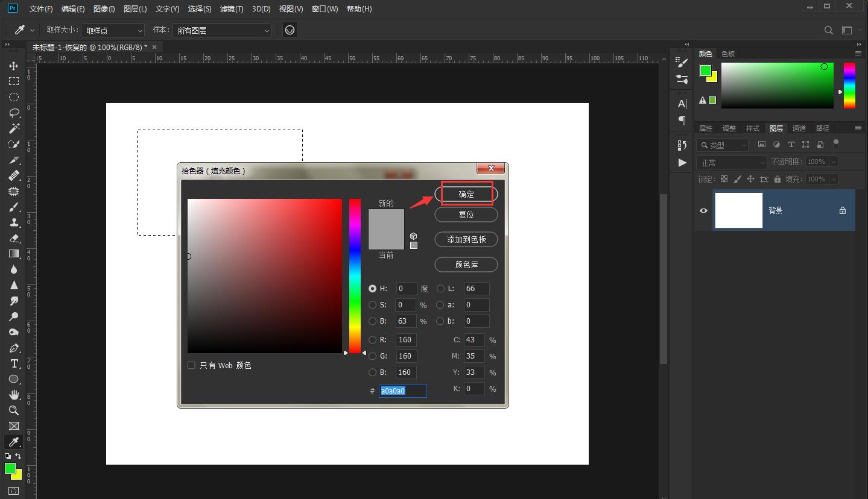Select the Hand tool
This screenshot has height=499, width=868.
[13, 395]
